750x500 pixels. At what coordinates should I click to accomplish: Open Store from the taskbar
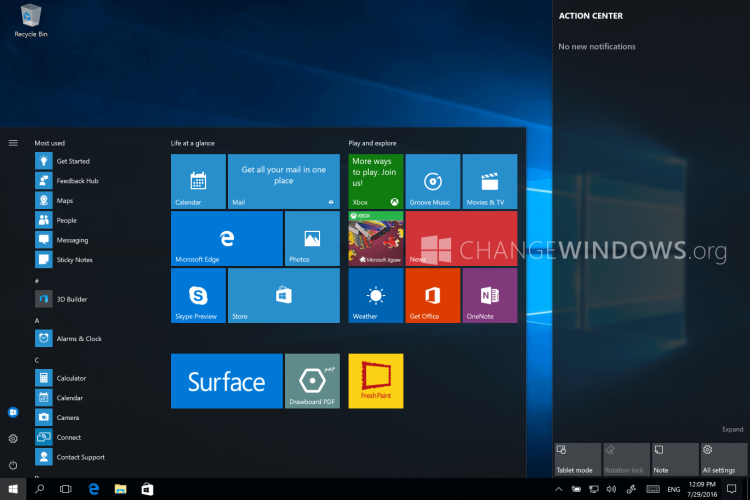(x=147, y=489)
